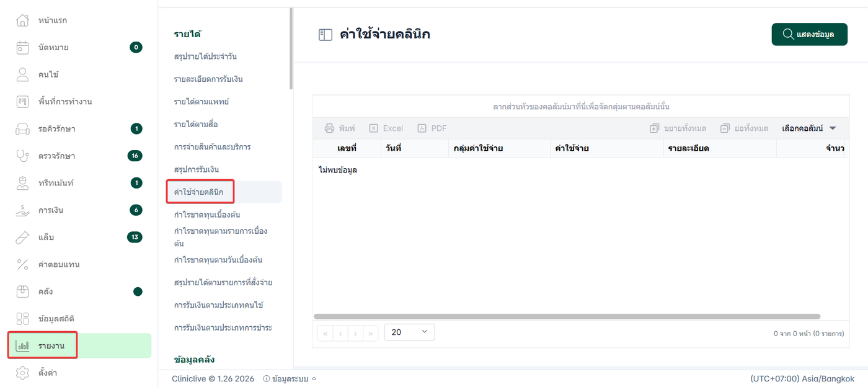The height and width of the screenshot is (387, 868).
Task: Open the เลือกคอลัมน์ column chooser dropdown
Action: [810, 128]
